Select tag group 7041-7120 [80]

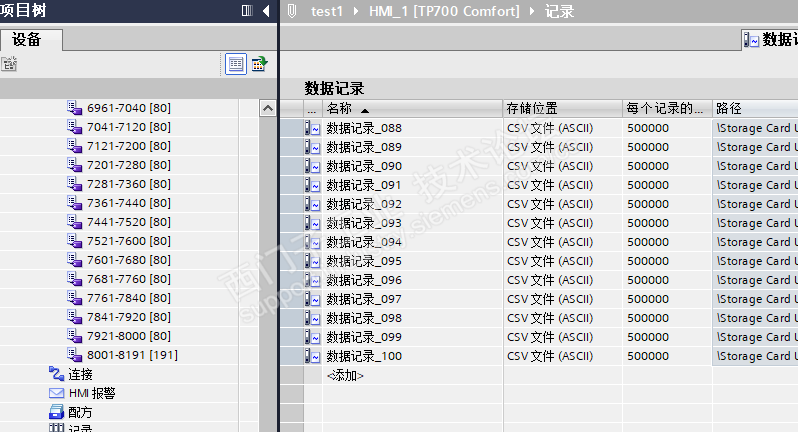(x=129, y=127)
